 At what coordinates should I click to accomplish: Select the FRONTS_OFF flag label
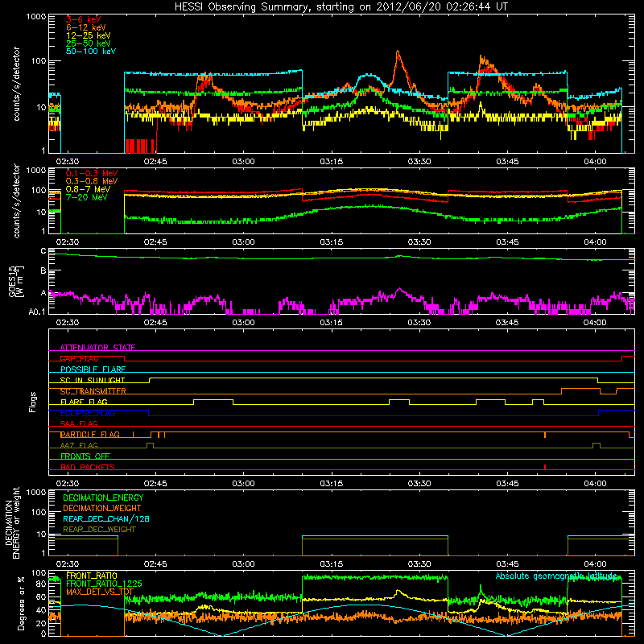(x=85, y=456)
